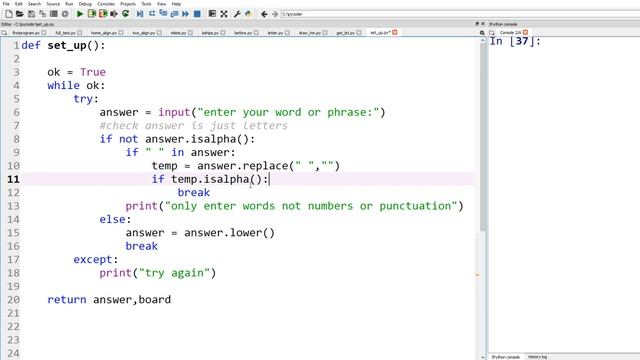
Task: Open a file using the folder icon
Action: 20,14
